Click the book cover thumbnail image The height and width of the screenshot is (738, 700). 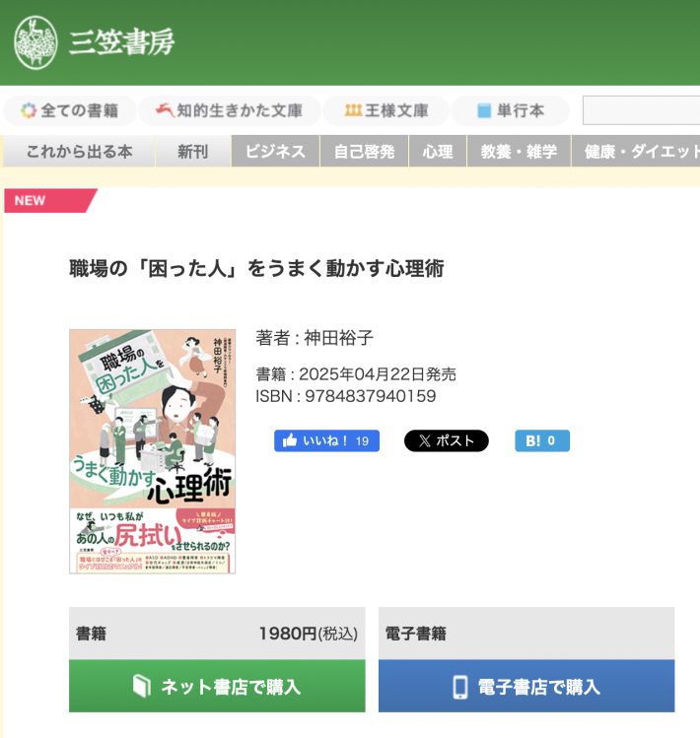[152, 451]
